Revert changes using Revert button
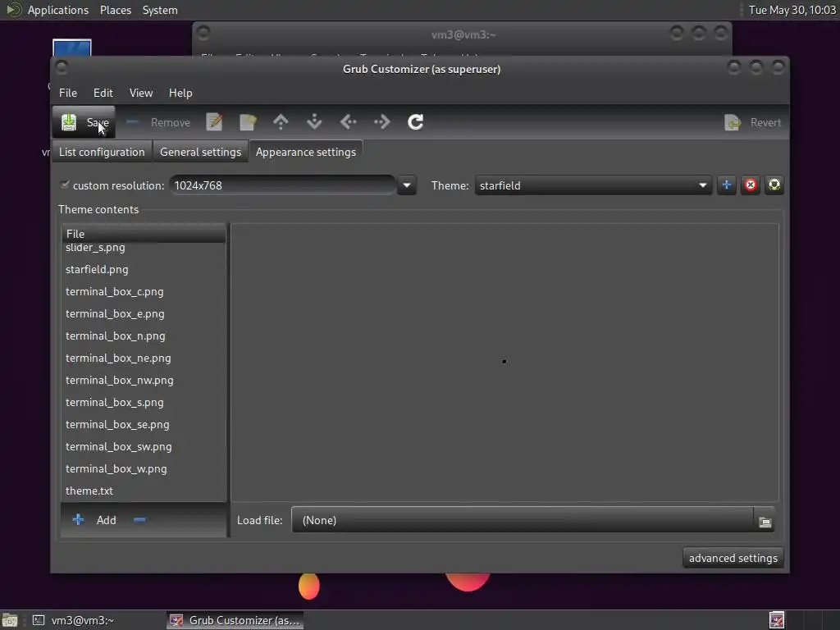The height and width of the screenshot is (630, 840). coord(753,123)
